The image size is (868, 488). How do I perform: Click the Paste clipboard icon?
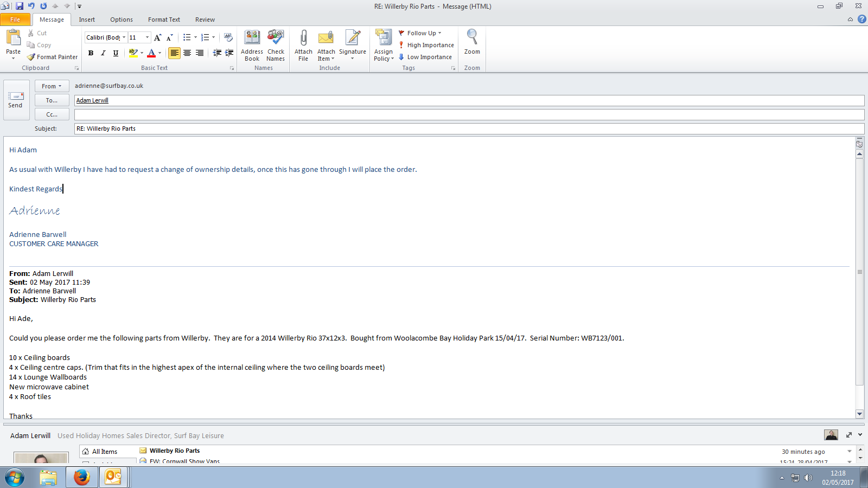(13, 38)
